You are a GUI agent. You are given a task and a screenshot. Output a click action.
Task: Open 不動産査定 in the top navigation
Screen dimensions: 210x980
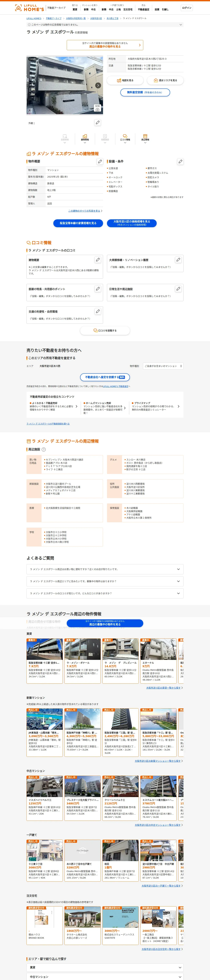(144, 9)
